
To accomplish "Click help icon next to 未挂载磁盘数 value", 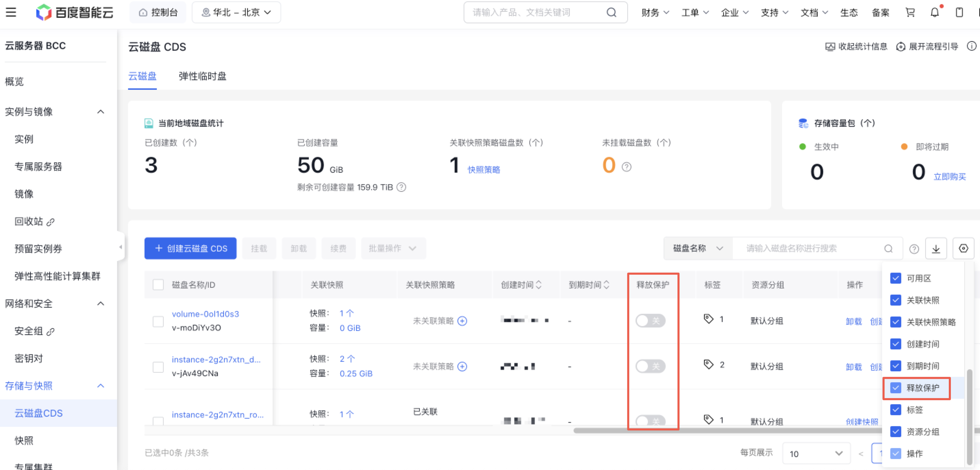I will click(x=626, y=167).
